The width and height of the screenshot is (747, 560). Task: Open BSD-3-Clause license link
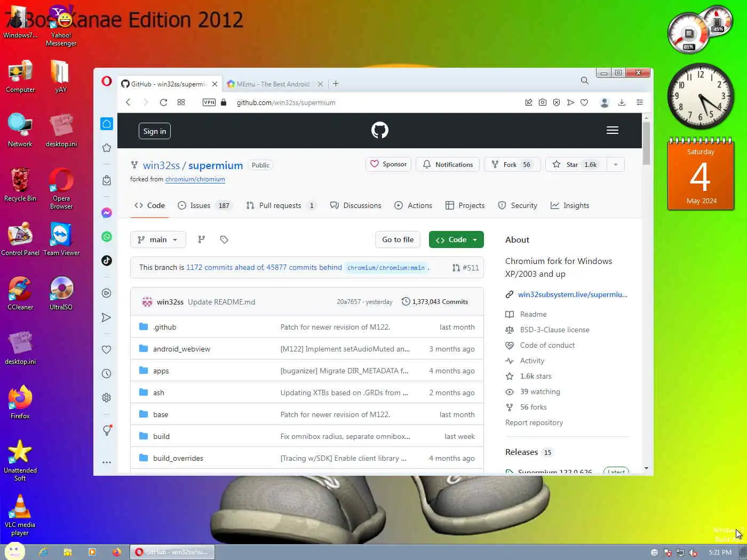click(x=555, y=330)
